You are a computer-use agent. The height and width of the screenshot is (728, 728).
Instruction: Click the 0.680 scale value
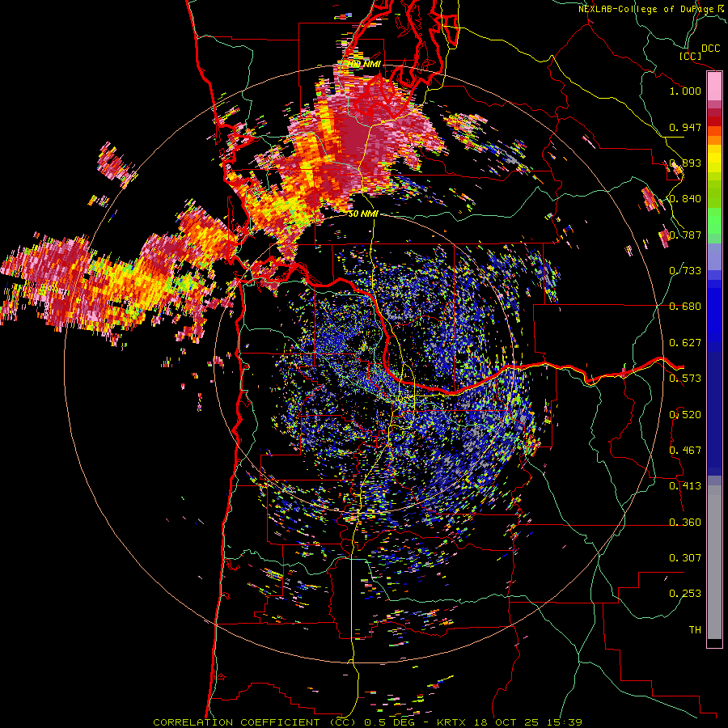point(685,307)
